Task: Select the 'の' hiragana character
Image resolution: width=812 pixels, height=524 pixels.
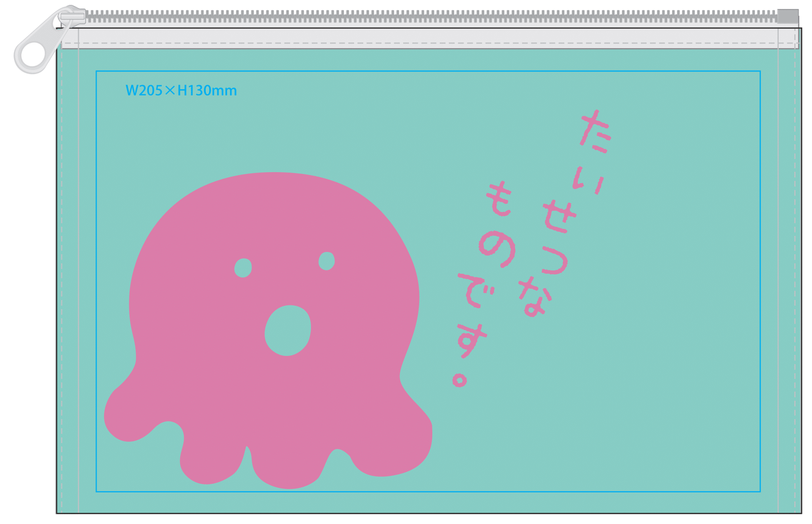Action: (497, 250)
